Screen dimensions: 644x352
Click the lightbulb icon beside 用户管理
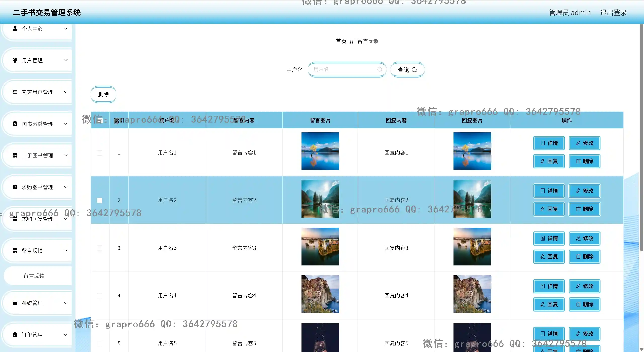15,60
